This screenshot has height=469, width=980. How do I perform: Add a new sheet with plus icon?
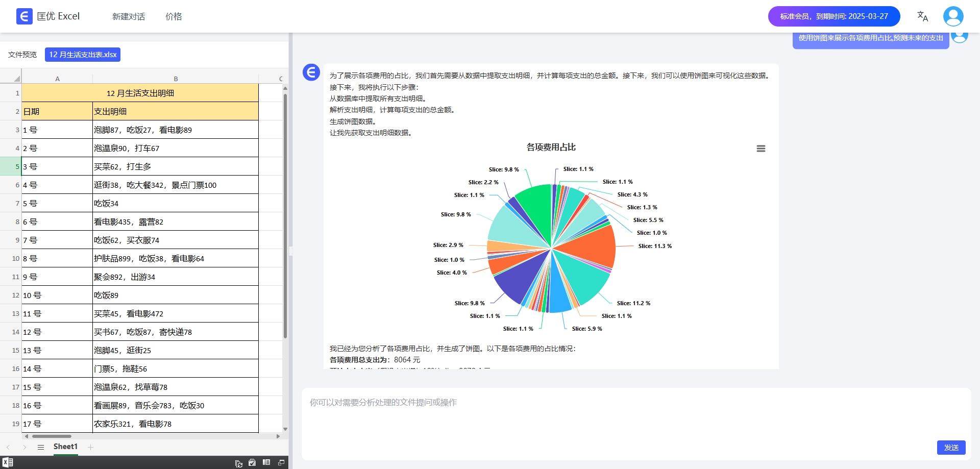pos(91,447)
